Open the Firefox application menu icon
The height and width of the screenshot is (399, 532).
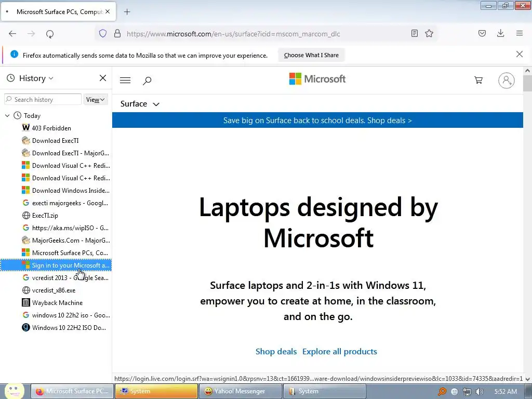(520, 33)
